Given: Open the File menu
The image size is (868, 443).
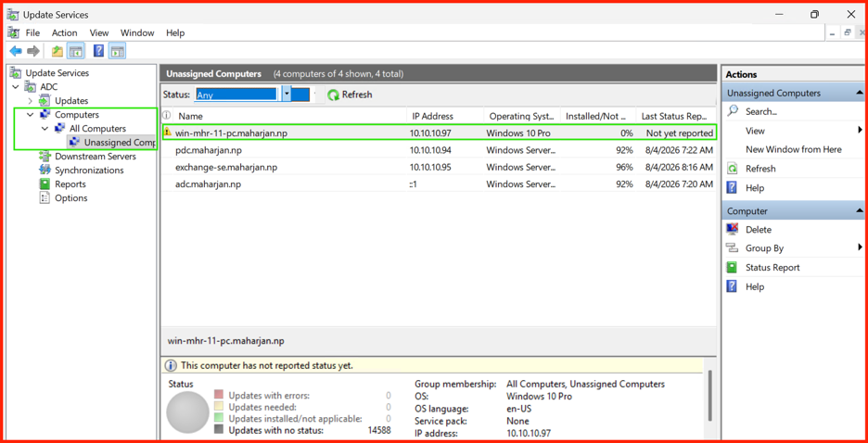Looking at the screenshot, I should 32,32.
